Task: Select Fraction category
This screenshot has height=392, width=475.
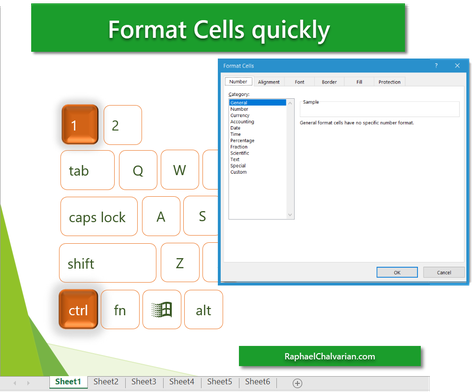Action: coord(257,147)
